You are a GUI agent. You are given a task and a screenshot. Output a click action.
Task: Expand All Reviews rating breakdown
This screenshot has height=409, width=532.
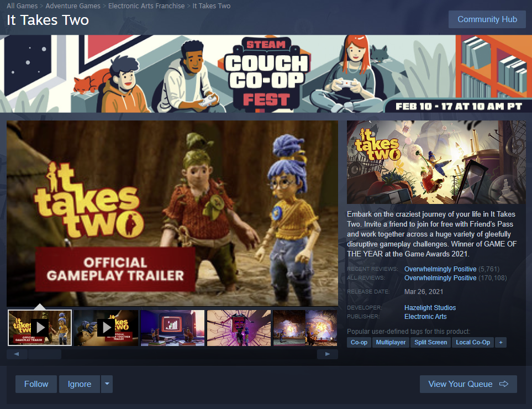point(440,277)
